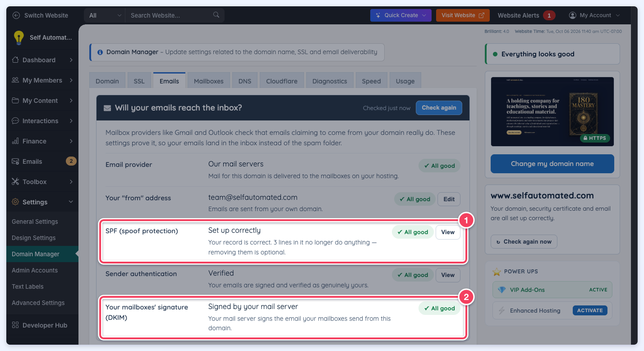Click the Emails sidebar count badge
Viewport: 644px width, 351px height.
click(71, 161)
